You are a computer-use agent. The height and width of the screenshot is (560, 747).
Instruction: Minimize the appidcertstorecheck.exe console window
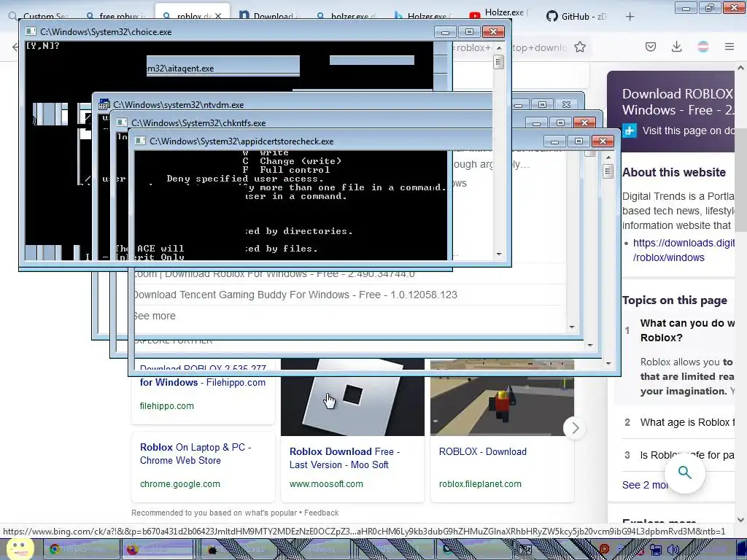[x=554, y=141]
